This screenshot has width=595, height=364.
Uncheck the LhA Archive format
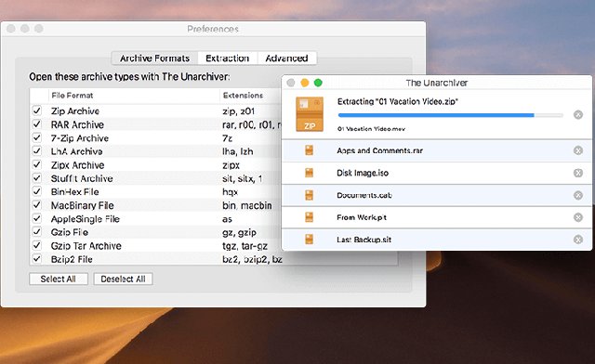(37, 151)
